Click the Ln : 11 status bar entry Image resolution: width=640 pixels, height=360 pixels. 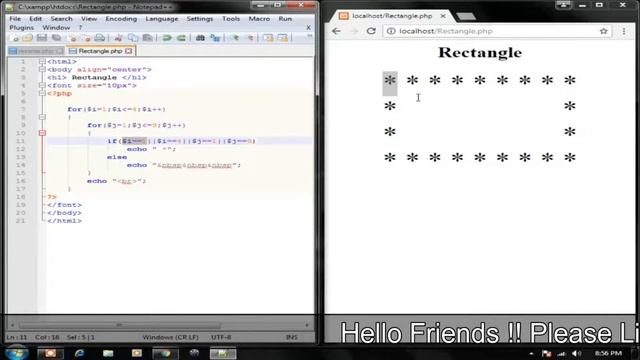16,338
